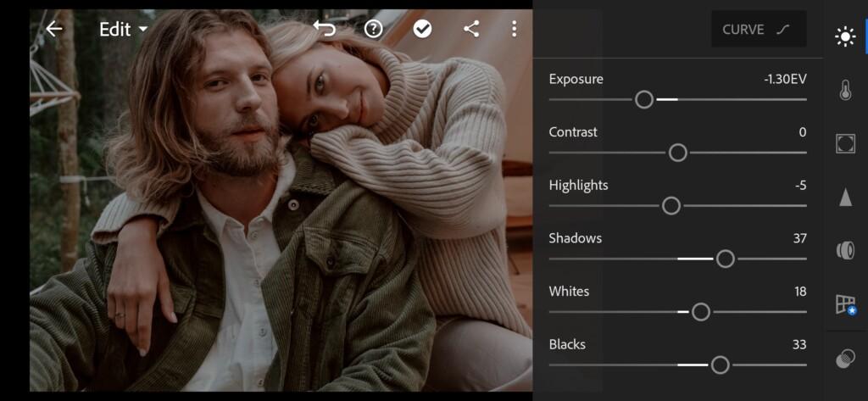Open the Edit mode dropdown
The image size is (868, 401).
[124, 30]
